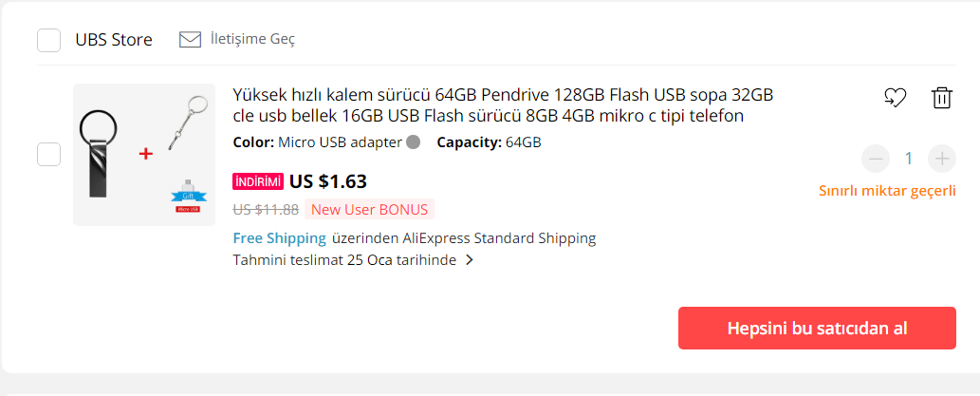Decrease quantity with minus button
Image resolution: width=980 pixels, height=396 pixels.
click(876, 159)
